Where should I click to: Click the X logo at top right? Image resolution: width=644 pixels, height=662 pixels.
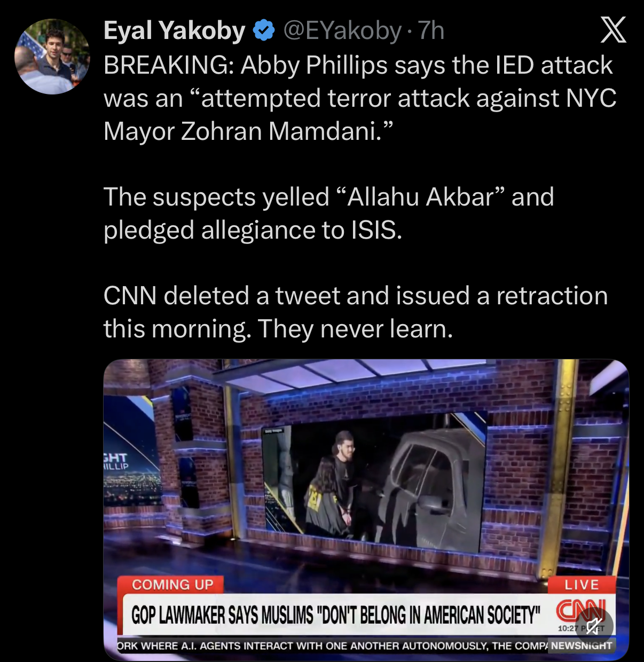click(x=614, y=30)
